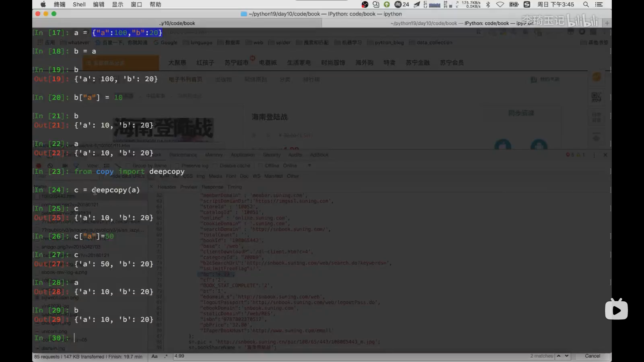Viewport: 644px width, 362px height.
Task: Open Spotlight search magnifier
Action: coord(586,4)
